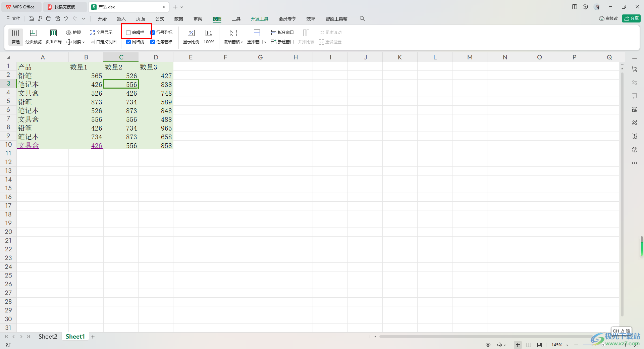644x349 pixels.
Task: Open the help question mark in sidebar
Action: point(635,150)
